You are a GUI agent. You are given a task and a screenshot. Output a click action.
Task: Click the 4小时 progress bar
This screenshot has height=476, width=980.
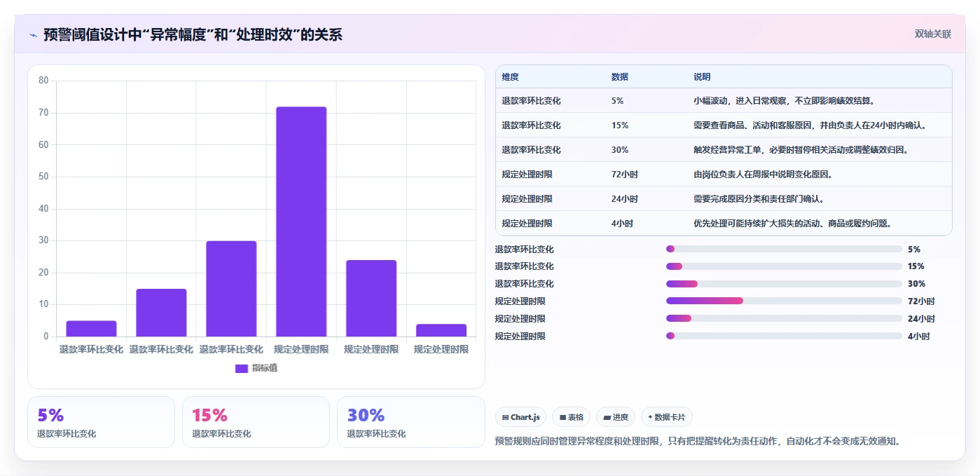(x=784, y=336)
